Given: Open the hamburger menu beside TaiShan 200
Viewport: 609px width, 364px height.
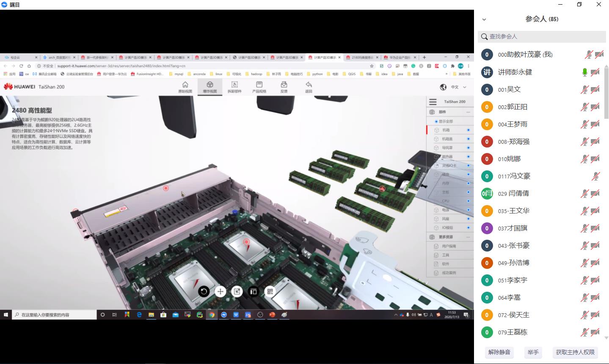Looking at the screenshot, I should click(x=433, y=102).
